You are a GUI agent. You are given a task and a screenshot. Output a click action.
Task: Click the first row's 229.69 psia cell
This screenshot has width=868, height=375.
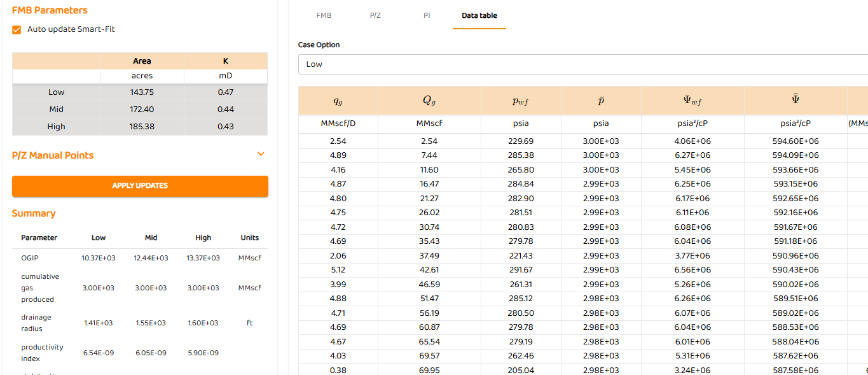[521, 141]
